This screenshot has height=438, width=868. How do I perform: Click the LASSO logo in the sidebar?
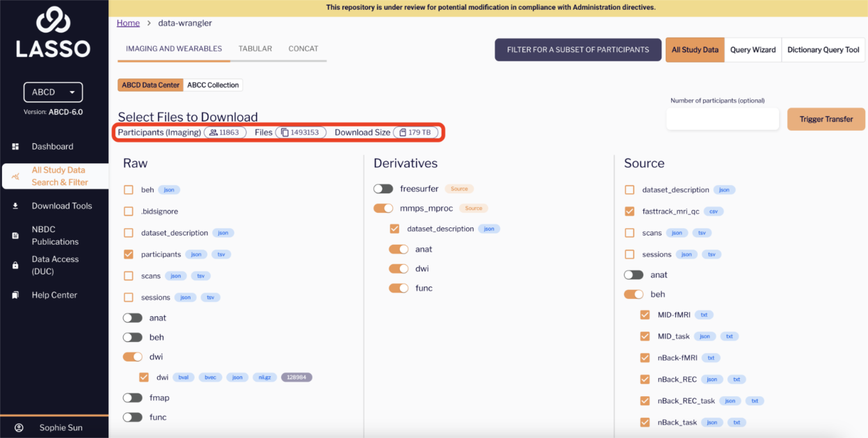point(54,32)
